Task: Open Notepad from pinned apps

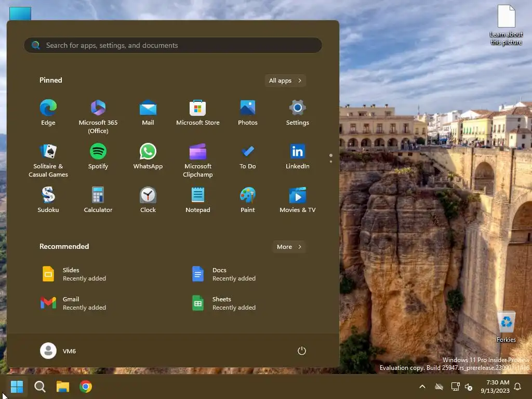Action: (198, 200)
